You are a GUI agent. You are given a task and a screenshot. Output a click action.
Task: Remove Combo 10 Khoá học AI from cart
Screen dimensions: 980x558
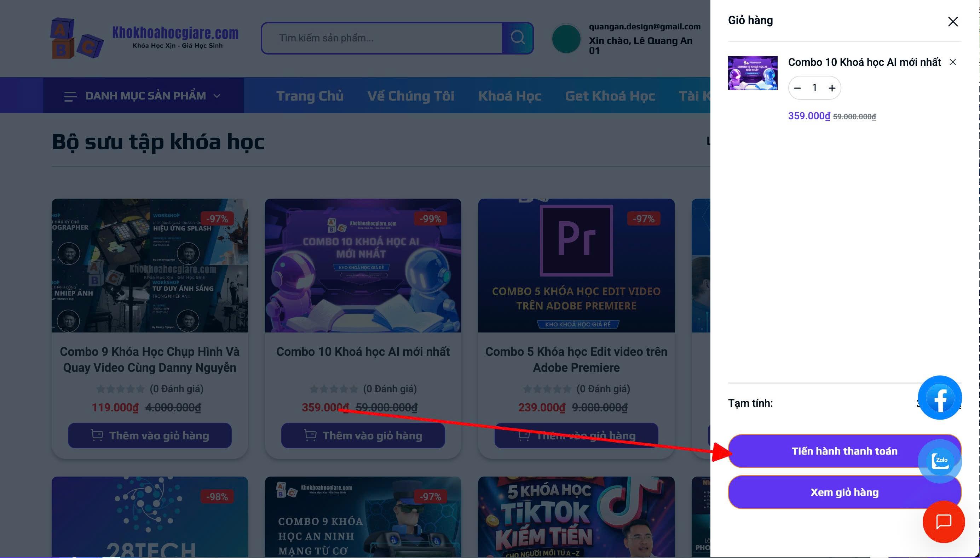click(x=953, y=62)
